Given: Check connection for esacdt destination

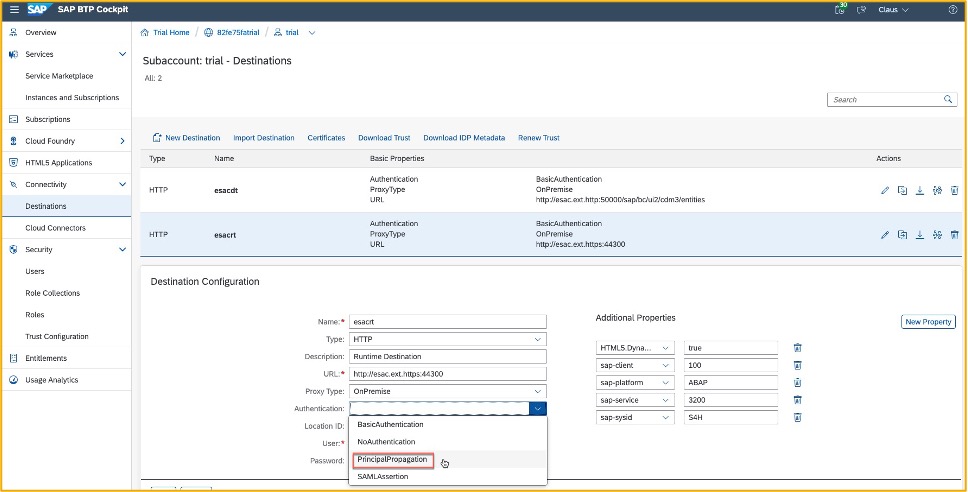Looking at the screenshot, I should (x=937, y=190).
